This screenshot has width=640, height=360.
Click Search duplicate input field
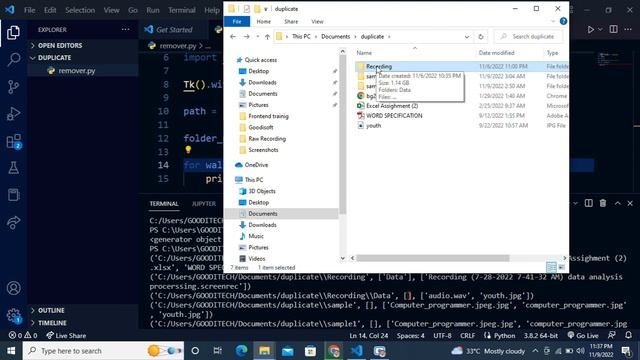click(x=528, y=37)
